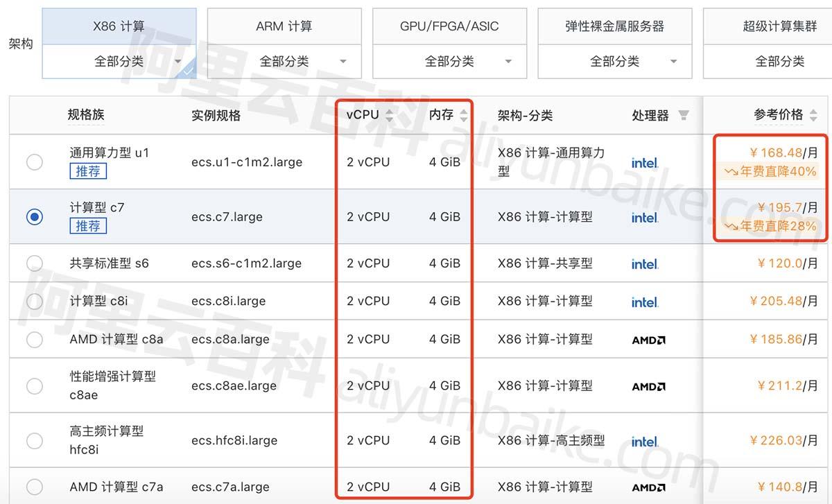Switch to 超级计算集群 architecture tab
Screen dimensions: 832x504
point(768,26)
